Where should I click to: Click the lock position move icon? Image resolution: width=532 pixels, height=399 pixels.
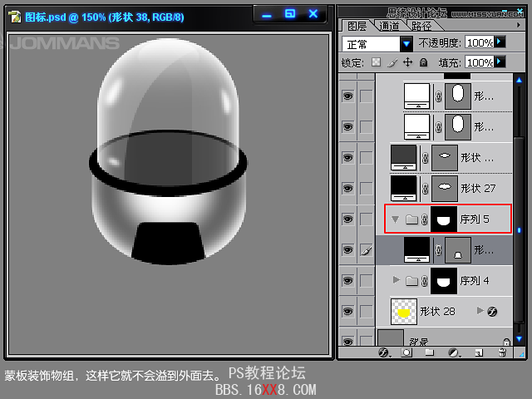pos(407,62)
